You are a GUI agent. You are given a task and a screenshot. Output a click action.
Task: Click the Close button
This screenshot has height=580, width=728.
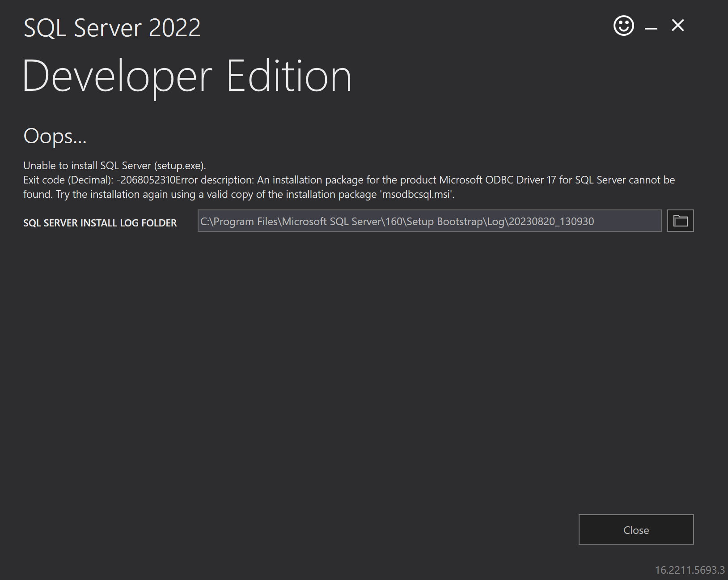636,529
